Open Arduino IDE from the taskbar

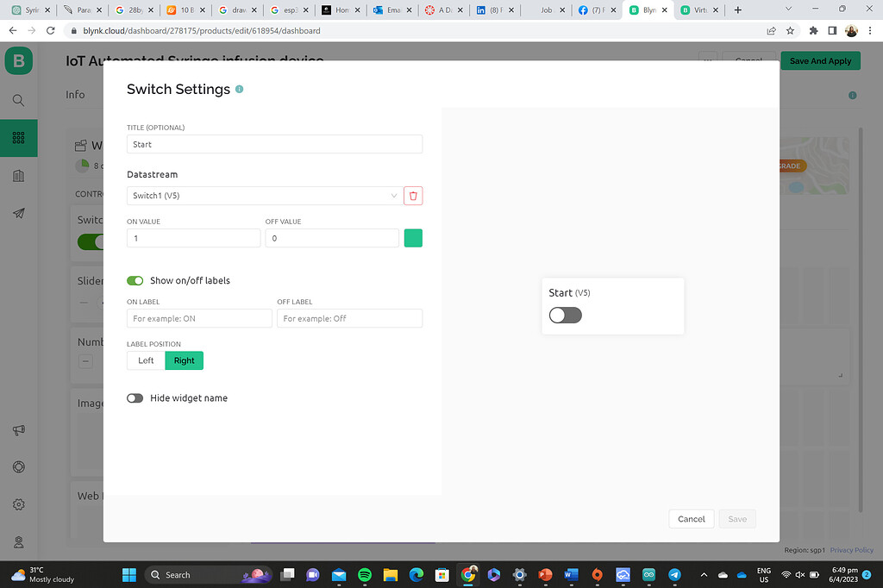(648, 574)
